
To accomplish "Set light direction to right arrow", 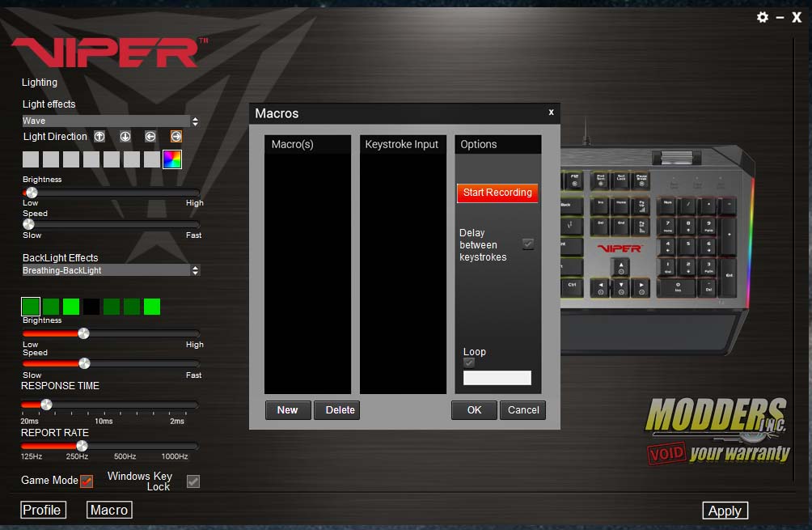I will (x=176, y=136).
